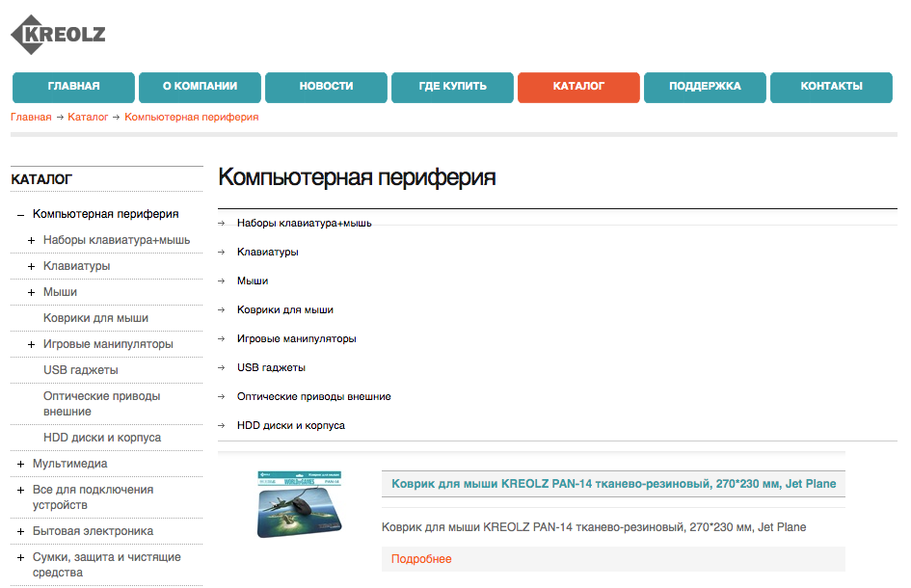Open Оптические приводы внешние in sidebar
911x588 pixels.
101,404
